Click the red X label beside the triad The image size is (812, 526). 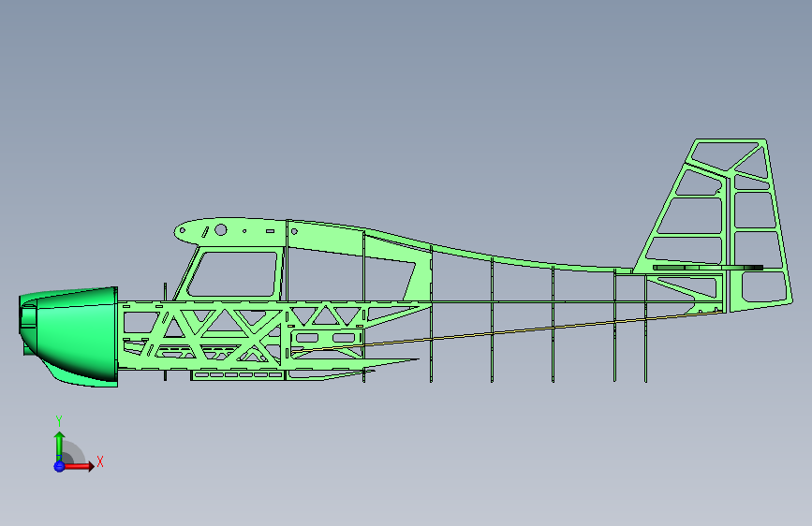100,461
